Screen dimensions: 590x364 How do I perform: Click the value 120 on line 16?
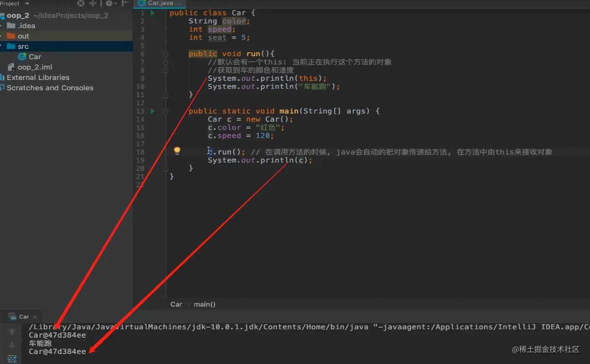(x=263, y=136)
